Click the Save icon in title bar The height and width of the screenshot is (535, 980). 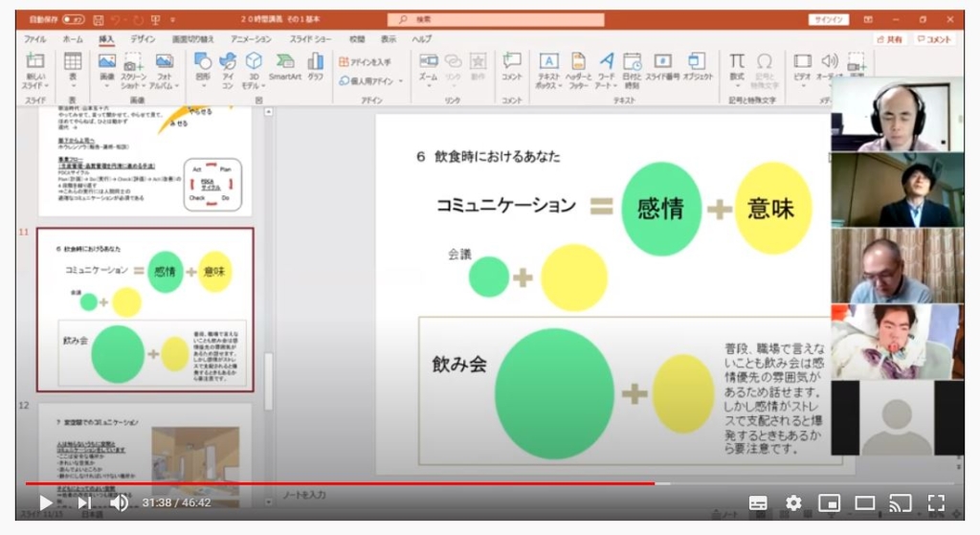tap(99, 20)
